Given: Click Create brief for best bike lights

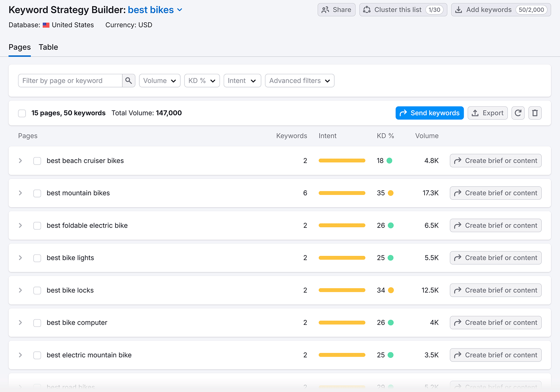Looking at the screenshot, I should pos(495,258).
